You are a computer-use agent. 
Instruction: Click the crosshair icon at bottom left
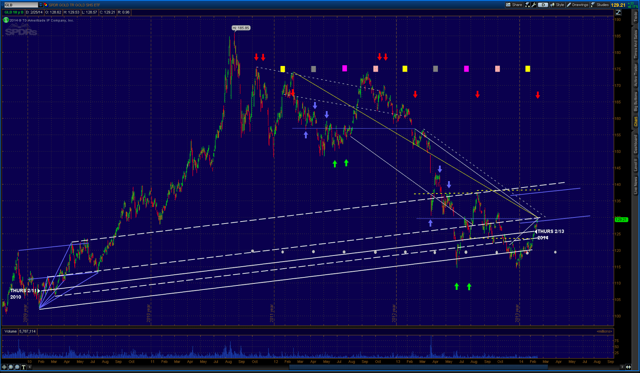point(4,367)
